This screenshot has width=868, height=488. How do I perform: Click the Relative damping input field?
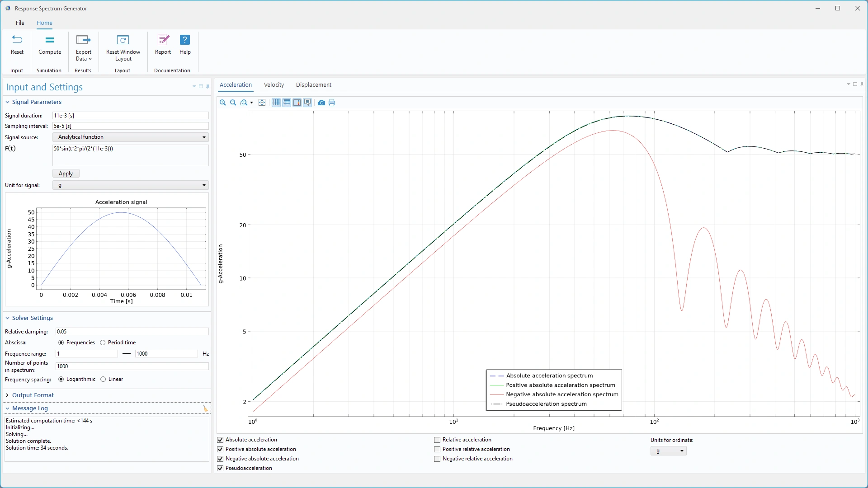click(132, 332)
